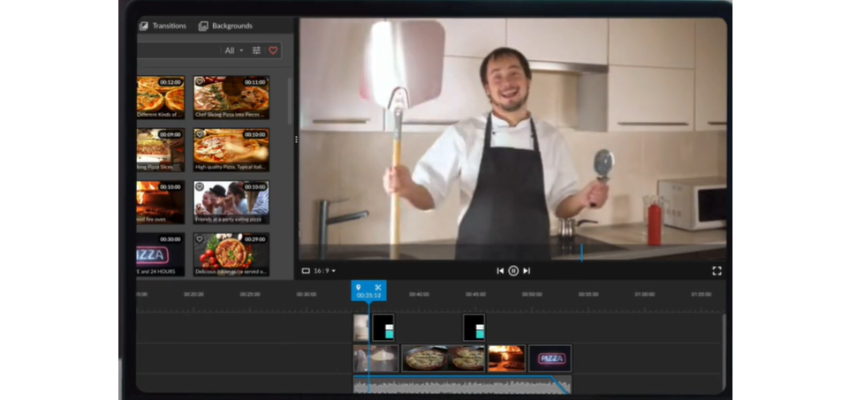Select the wood fire oven library thumbnail
Viewport: 850px width, 400px height.
[161, 202]
